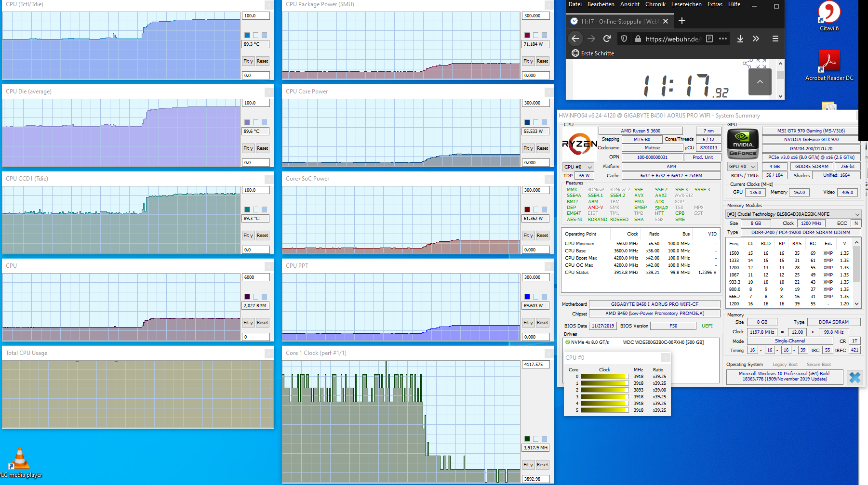The width and height of the screenshot is (868, 485).
Task: Click Fit y in CPU (Tctl/Tdie) graph
Action: pyautogui.click(x=248, y=61)
